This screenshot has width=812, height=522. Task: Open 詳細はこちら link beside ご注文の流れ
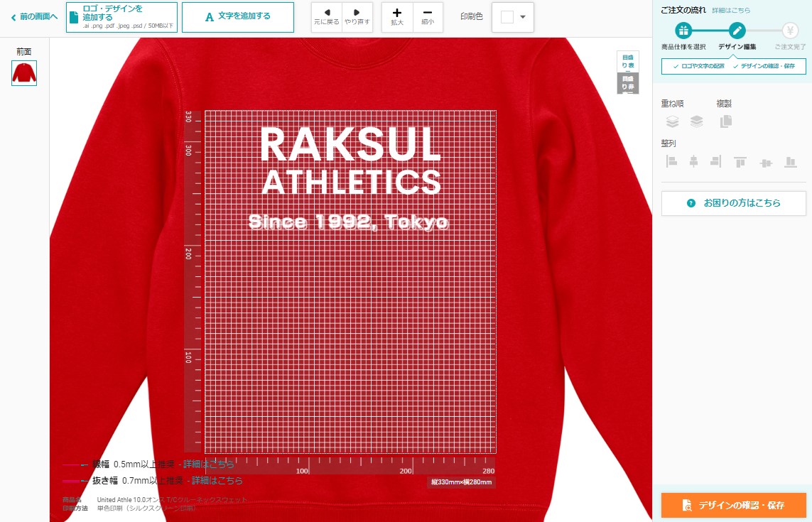[731, 11]
